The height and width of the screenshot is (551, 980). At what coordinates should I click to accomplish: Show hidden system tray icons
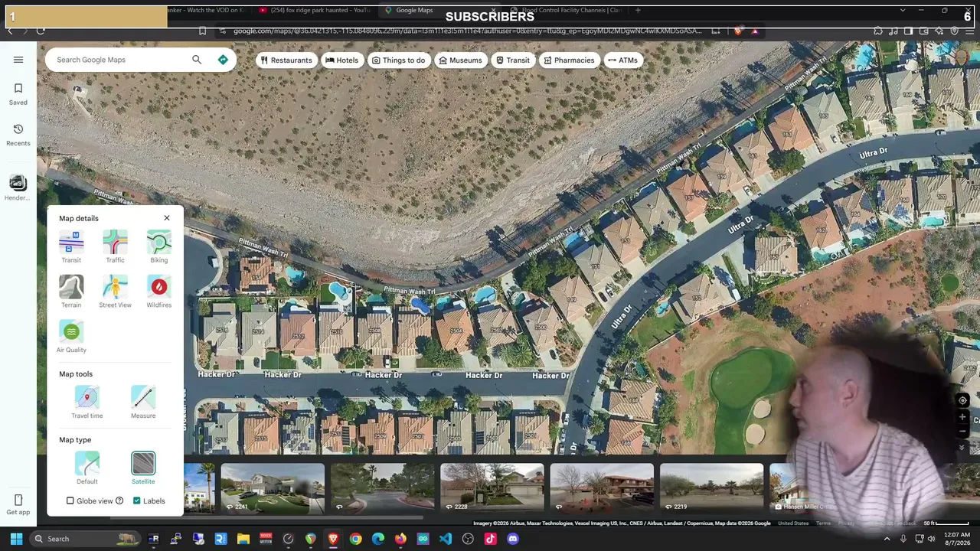pos(887,539)
